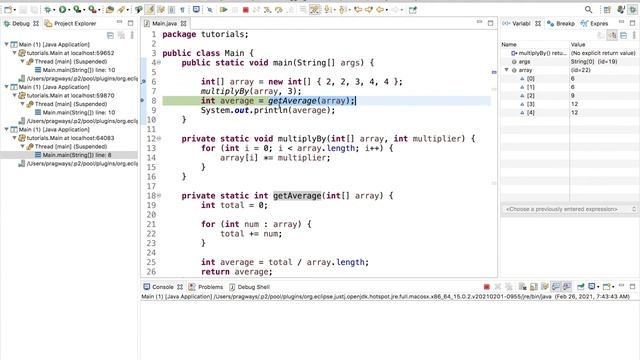This screenshot has height=360, width=640.
Task: Toggle Word Wrap in Console toolbar
Action: [x=544, y=287]
